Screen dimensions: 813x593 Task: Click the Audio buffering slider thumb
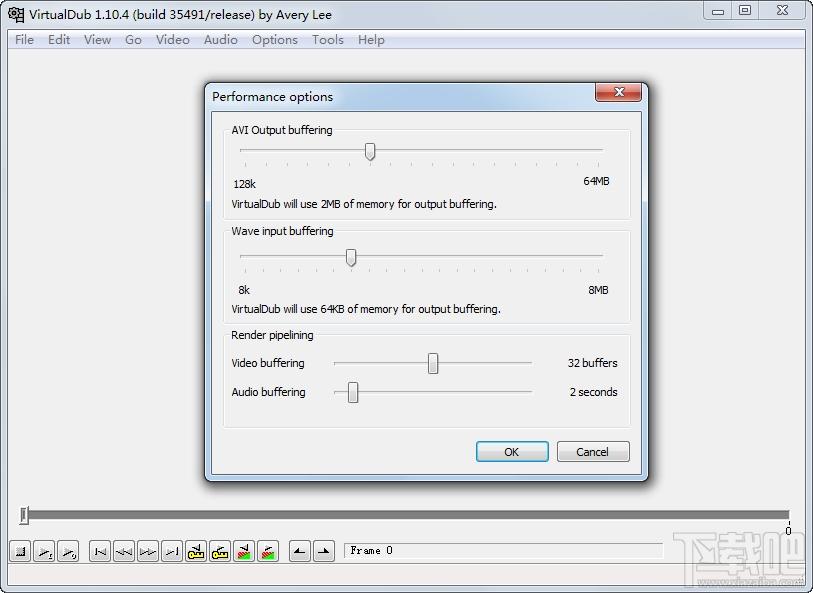click(x=353, y=392)
